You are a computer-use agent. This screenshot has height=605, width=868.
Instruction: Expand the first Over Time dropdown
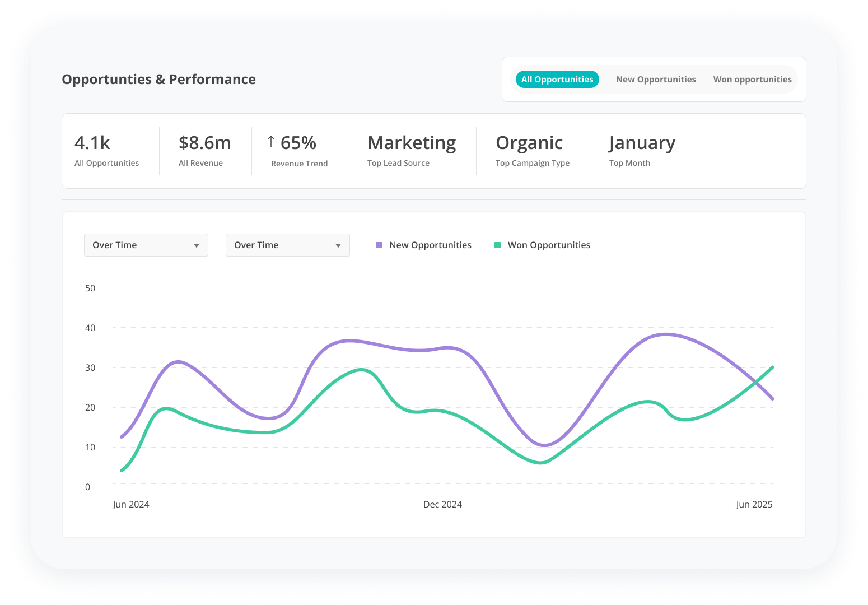[146, 245]
